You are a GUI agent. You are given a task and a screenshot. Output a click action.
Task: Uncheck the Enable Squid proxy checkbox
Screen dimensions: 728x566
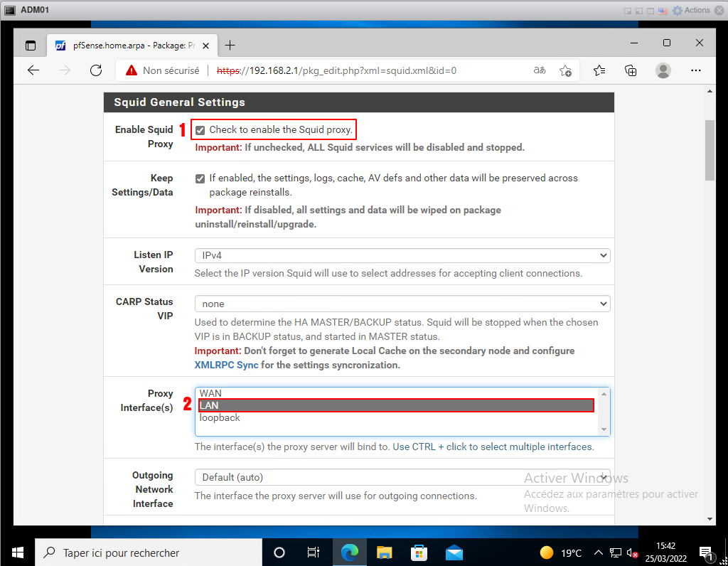tap(200, 130)
